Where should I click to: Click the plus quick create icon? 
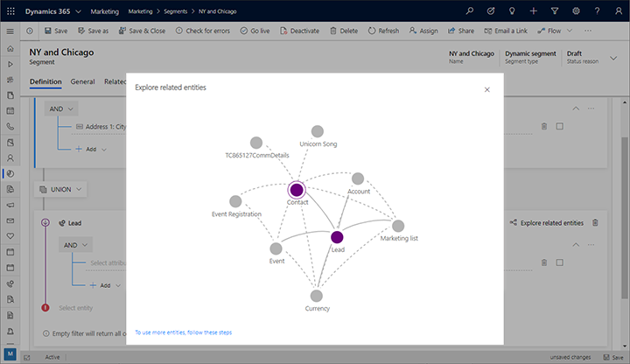click(x=533, y=11)
